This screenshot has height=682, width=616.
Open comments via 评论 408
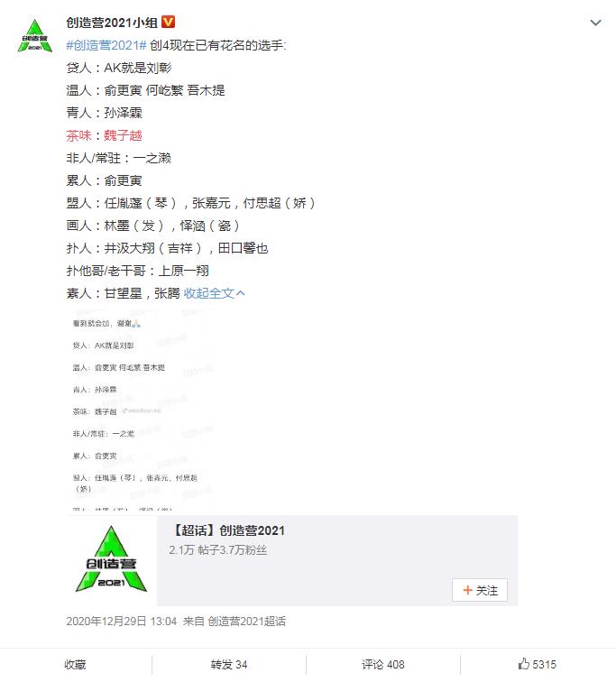[x=383, y=665]
